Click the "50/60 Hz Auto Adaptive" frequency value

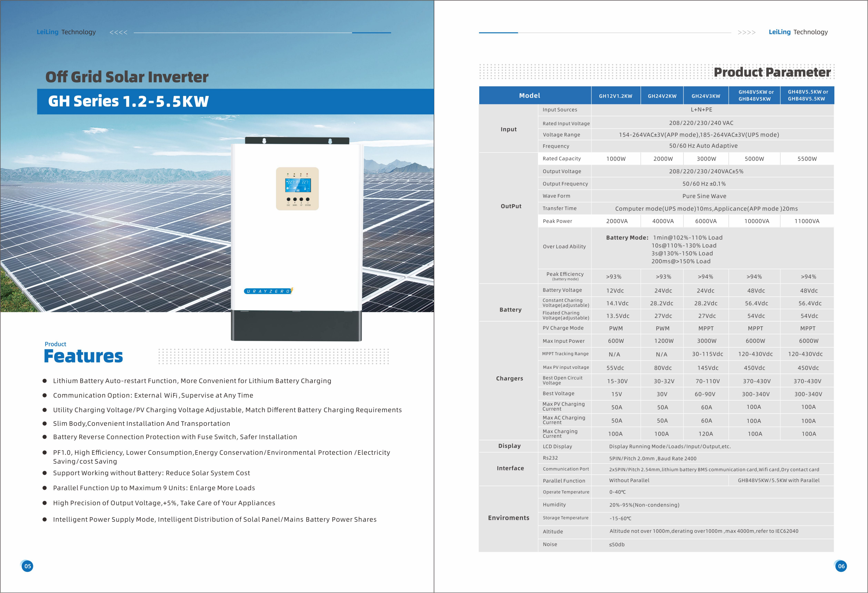point(703,146)
